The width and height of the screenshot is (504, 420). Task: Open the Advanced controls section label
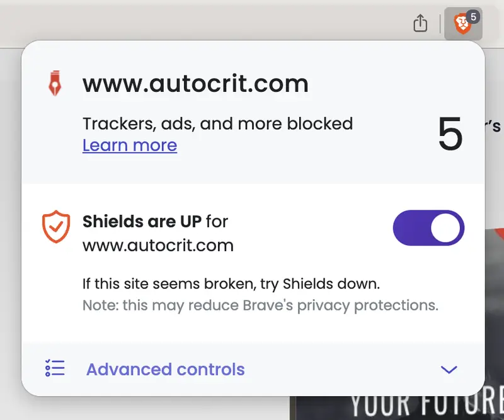165,369
